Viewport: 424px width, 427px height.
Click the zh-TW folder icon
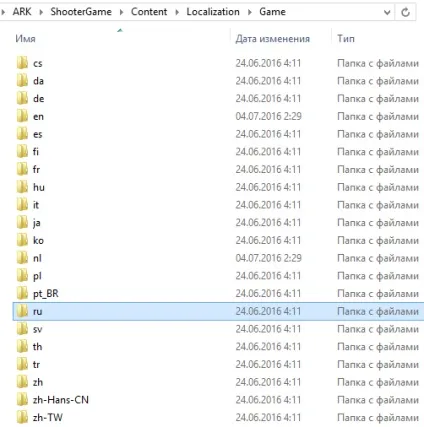click(x=22, y=417)
